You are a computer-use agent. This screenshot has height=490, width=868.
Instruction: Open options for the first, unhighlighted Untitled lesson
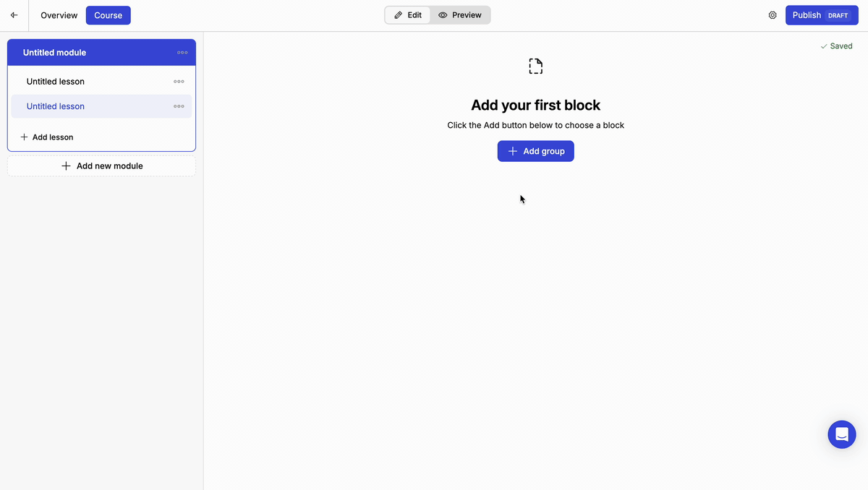pyautogui.click(x=179, y=82)
